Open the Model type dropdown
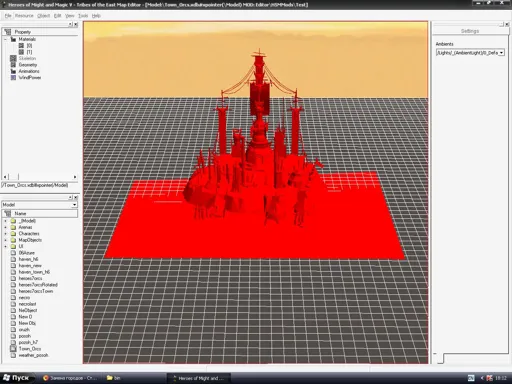This screenshot has height=384, width=512. [74, 205]
